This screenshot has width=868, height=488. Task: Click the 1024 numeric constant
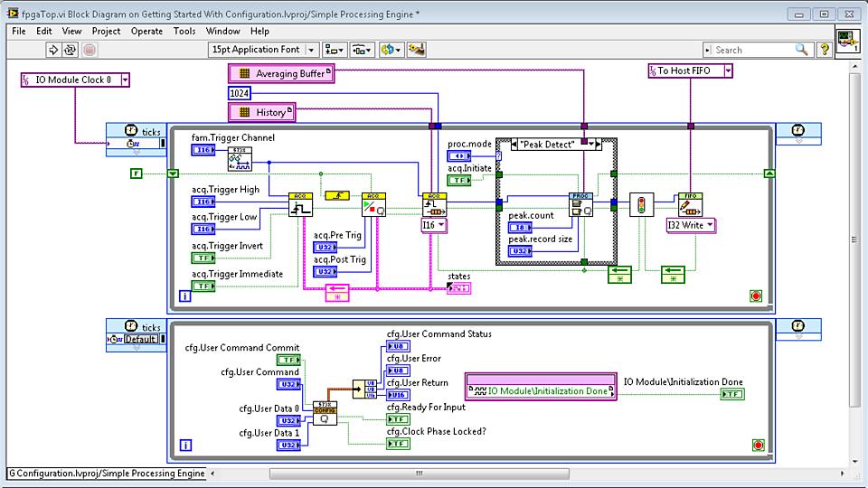(x=239, y=93)
